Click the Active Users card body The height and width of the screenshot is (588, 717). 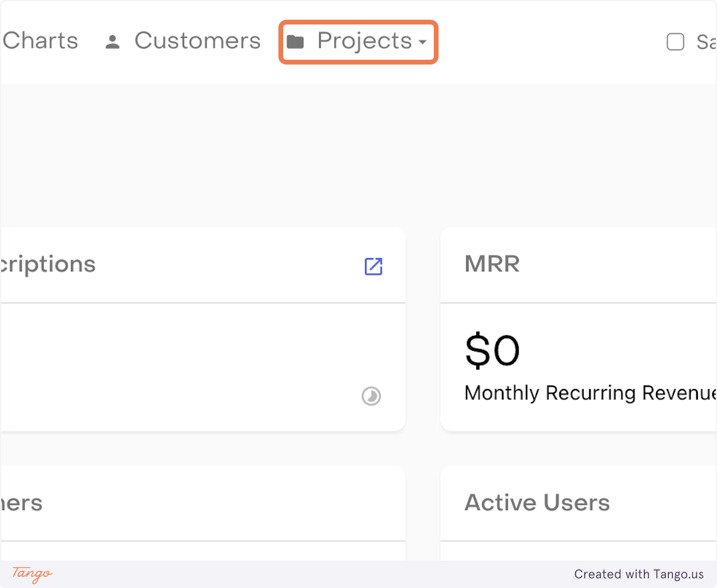point(578,550)
